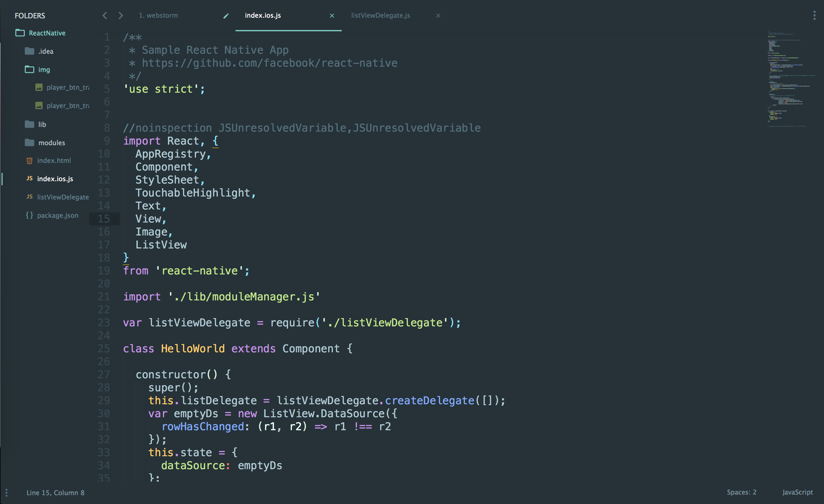Open the Spaces: 2 indentation menu
Image resolution: width=824 pixels, height=504 pixels.
(741, 492)
